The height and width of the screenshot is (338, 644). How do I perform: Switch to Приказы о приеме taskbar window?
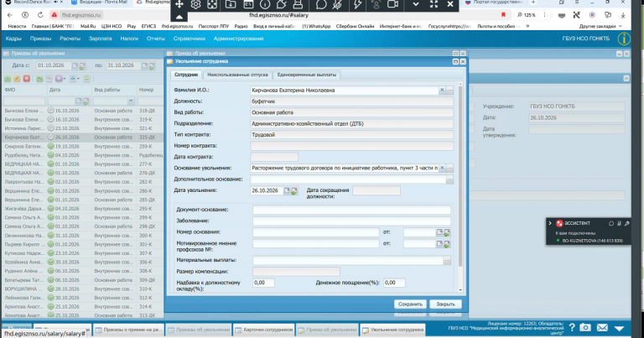(x=128, y=330)
